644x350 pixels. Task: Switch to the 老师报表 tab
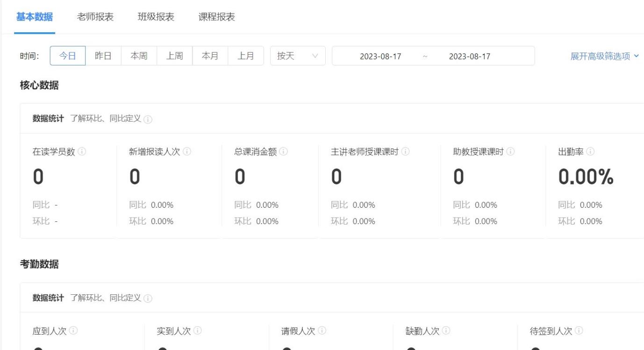(95, 17)
